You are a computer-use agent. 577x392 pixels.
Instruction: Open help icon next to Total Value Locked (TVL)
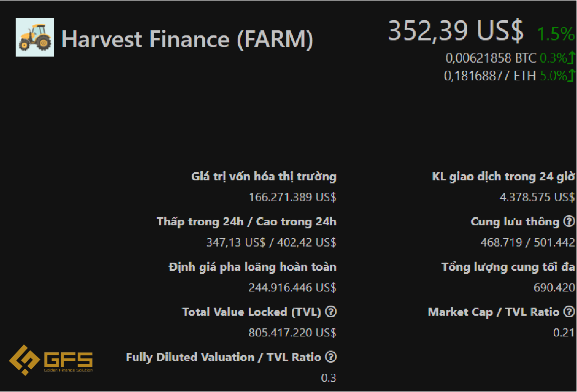tap(331, 312)
